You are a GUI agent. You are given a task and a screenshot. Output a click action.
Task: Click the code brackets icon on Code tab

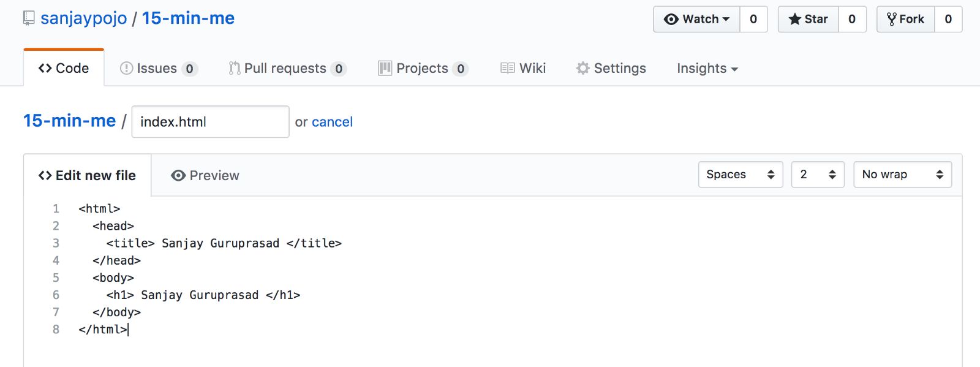[45, 68]
